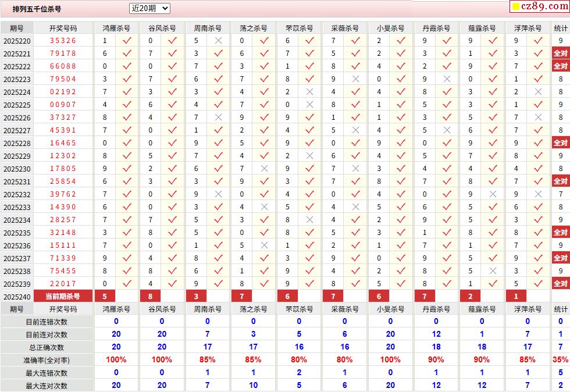570x392 pixels.
Task: Click the winning number 35326
Action: [x=63, y=41]
